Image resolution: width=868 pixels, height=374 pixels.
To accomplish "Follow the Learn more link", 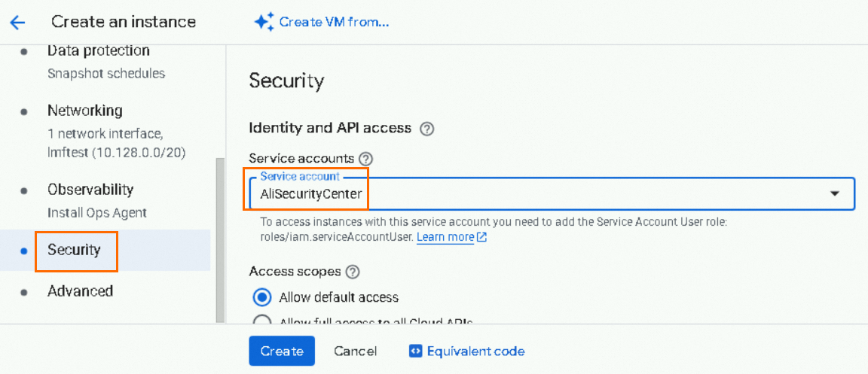I will pyautogui.click(x=445, y=237).
